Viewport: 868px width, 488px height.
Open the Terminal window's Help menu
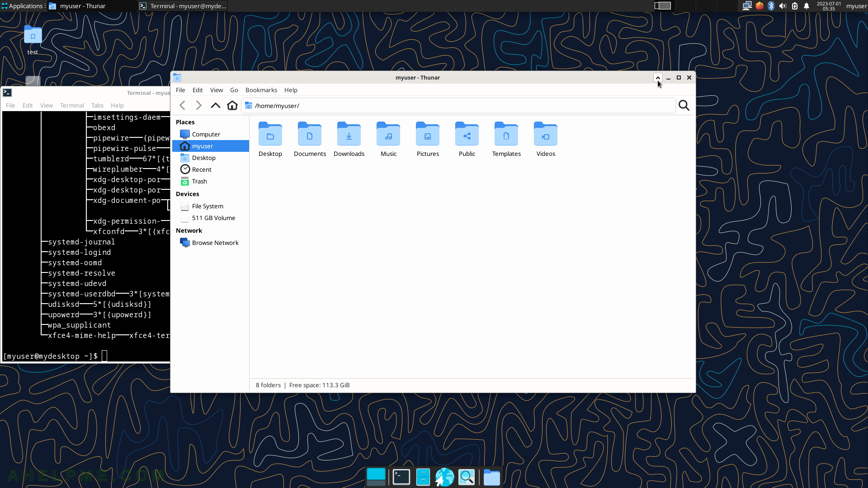(x=117, y=105)
